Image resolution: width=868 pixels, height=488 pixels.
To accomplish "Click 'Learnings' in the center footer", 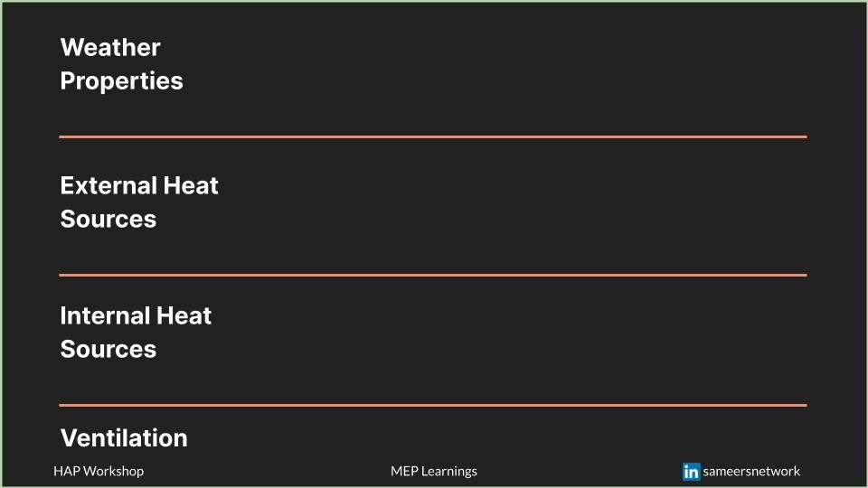I will pos(449,472).
